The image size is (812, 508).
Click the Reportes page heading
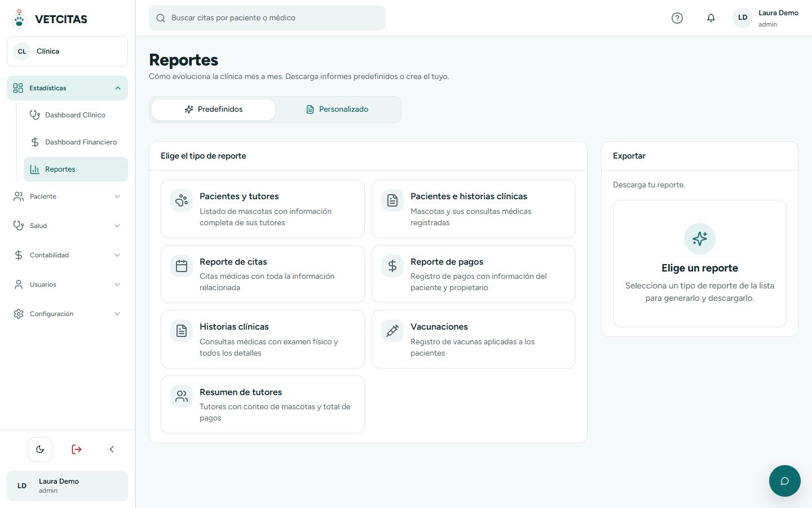(184, 60)
